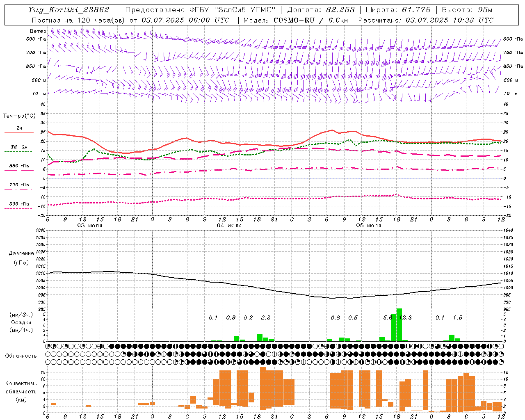The image size is (525, 420).
Task: Click the '04 июля' date label
Action: [229, 226]
